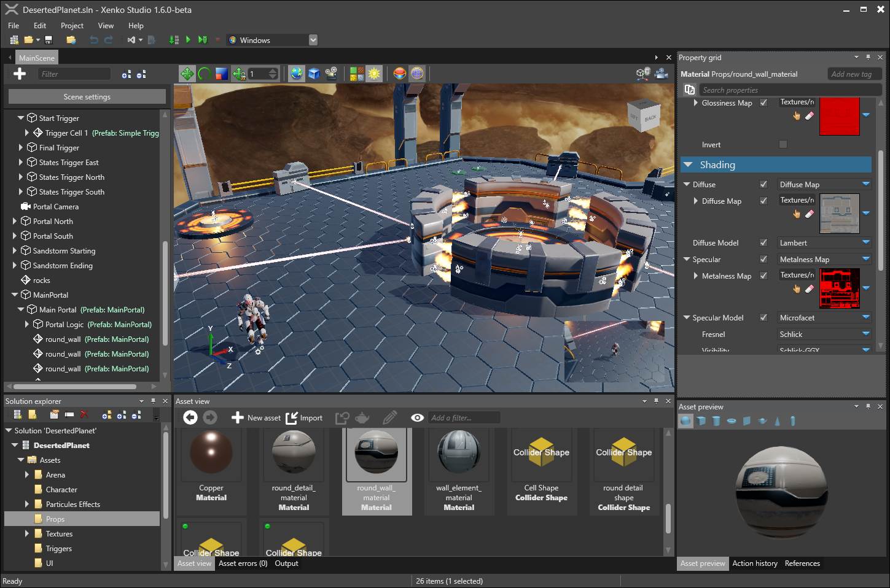Click the eye visibility icon in the Asset view toolbar
This screenshot has height=588, width=890.
(x=418, y=417)
